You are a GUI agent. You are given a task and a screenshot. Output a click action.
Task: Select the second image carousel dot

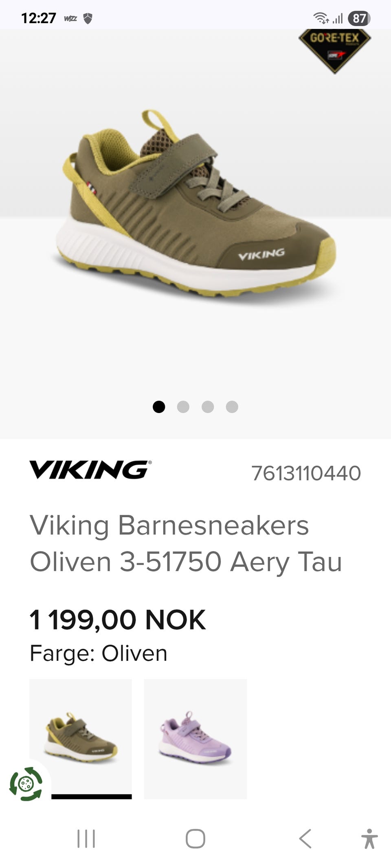tap(183, 407)
